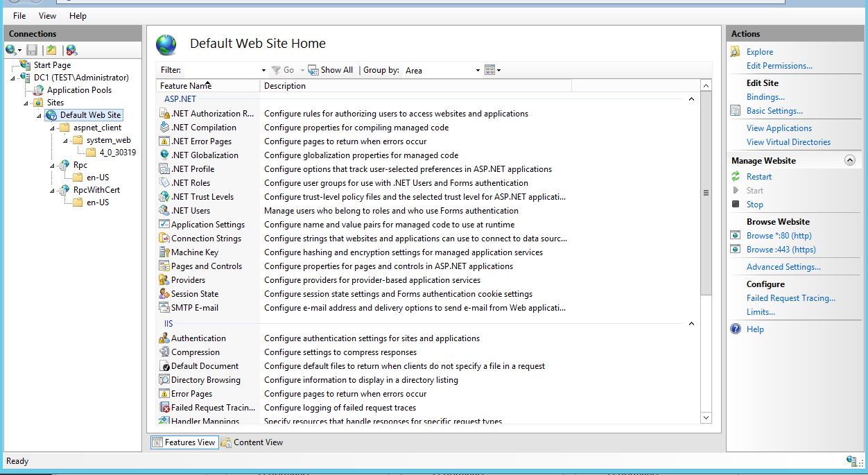Screen dimensions: 868x475
Task: Open the .NET Users icon
Action: [x=164, y=211]
